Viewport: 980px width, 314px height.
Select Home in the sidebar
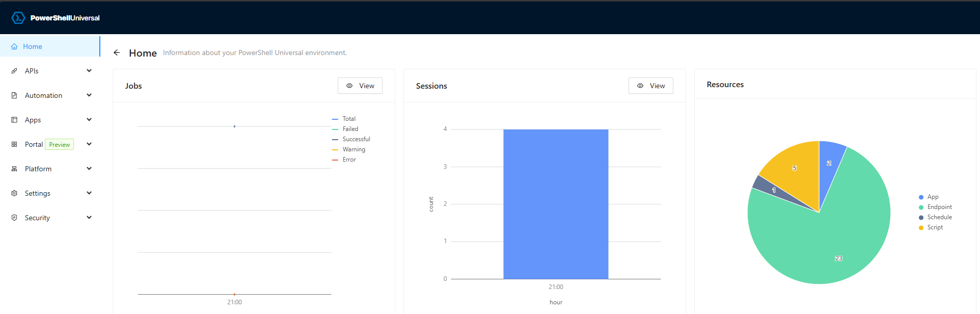pos(33,46)
